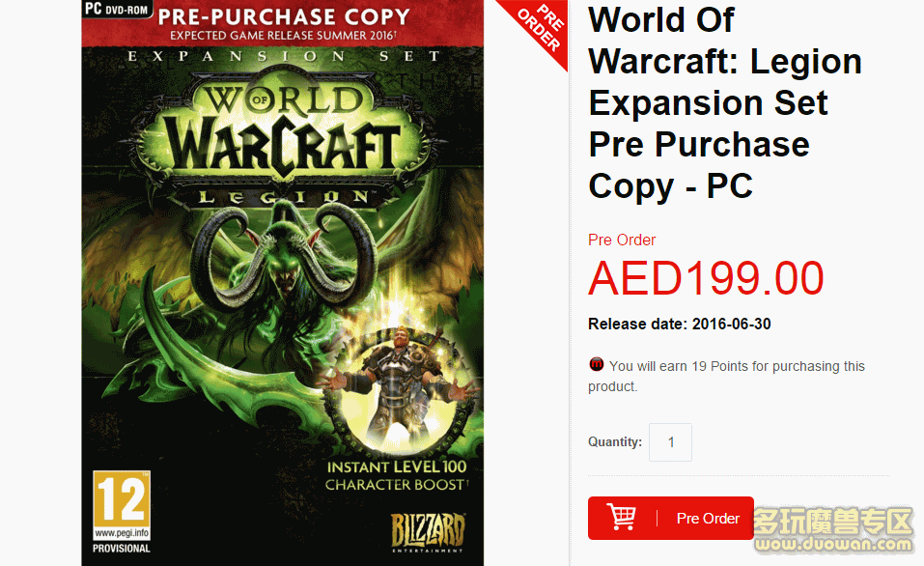Focus the Quantity input field
This screenshot has width=924, height=566.
point(671,442)
